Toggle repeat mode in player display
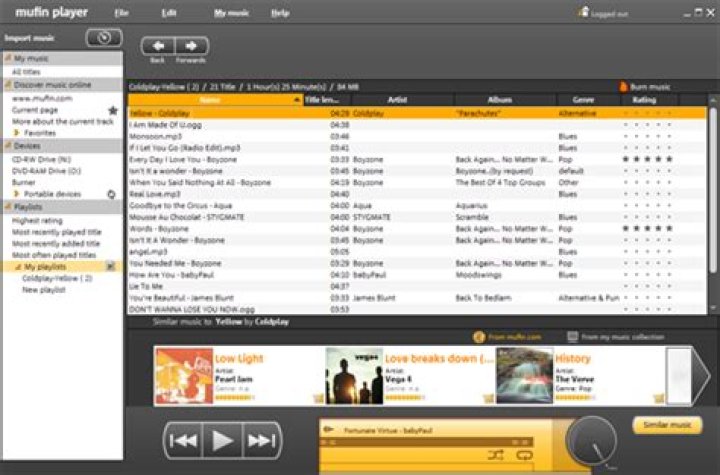Screen dimensions: 720x475 point(524,455)
